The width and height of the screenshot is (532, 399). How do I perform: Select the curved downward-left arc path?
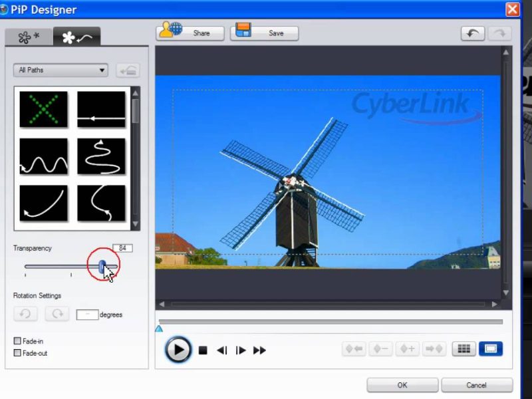pyautogui.click(x=43, y=203)
